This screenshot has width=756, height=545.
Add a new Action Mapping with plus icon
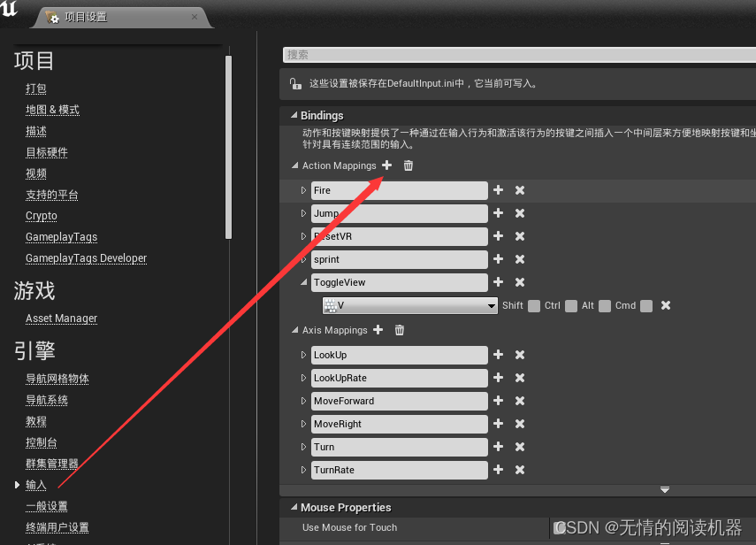pyautogui.click(x=386, y=165)
